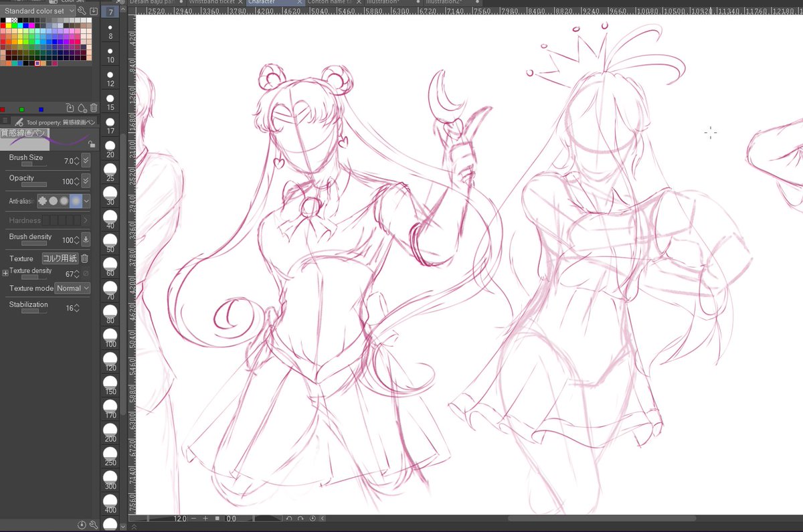Select brush size preset 50
Viewport: 803px width, 532px height.
[110, 244]
